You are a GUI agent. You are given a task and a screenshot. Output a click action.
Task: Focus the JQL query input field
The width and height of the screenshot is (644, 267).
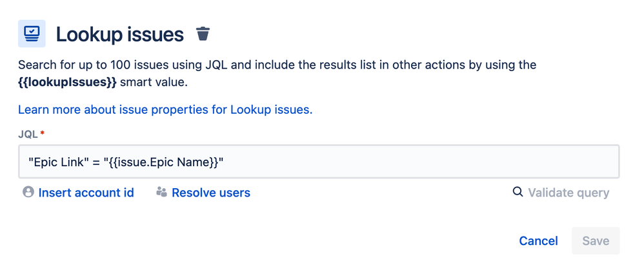pos(319,162)
